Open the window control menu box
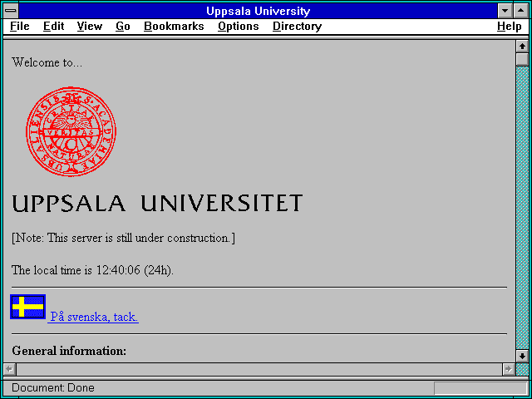Screen dimensions: 532x399 click(11, 11)
